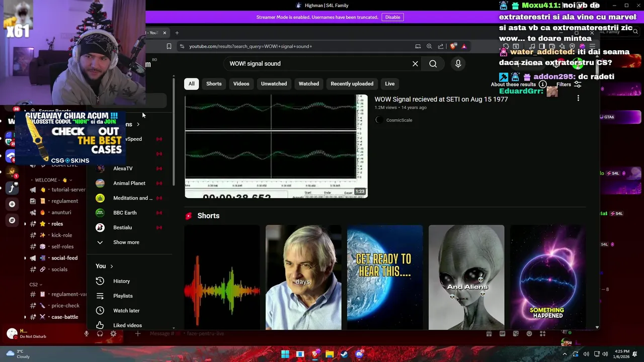
Task: Open Discord user settings gear icon
Action: (x=113, y=333)
